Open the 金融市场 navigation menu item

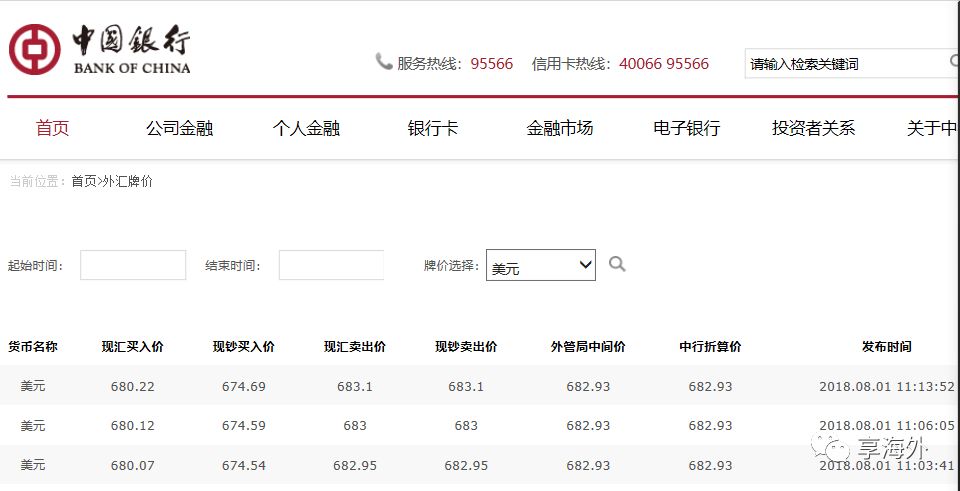[x=560, y=129]
